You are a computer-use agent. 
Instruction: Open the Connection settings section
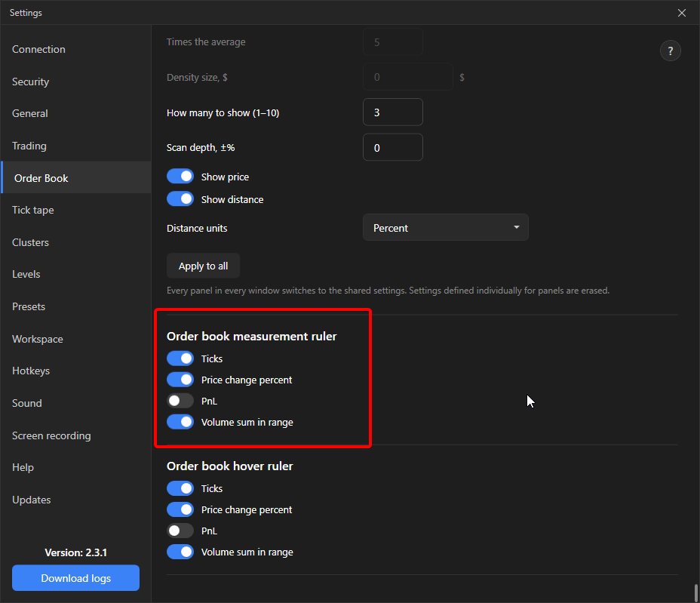tap(38, 49)
